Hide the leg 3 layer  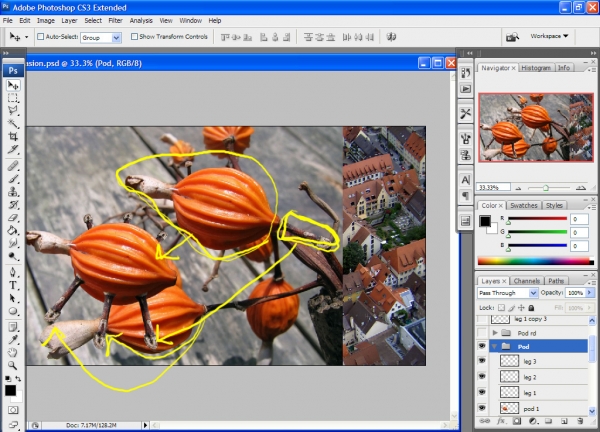[482, 361]
